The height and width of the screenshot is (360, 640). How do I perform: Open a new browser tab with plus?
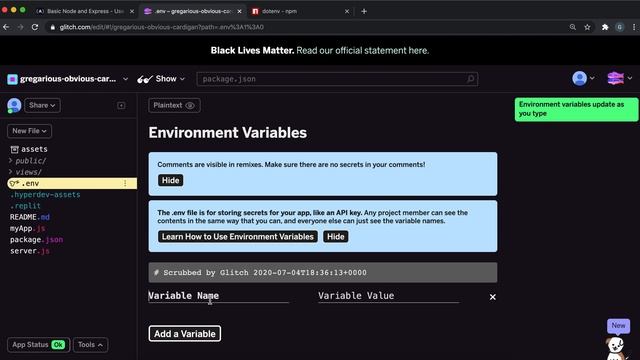tap(364, 11)
